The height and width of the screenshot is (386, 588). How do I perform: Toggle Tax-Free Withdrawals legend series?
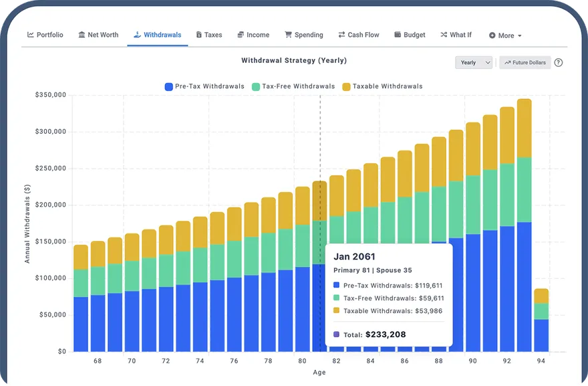pyautogui.click(x=293, y=86)
